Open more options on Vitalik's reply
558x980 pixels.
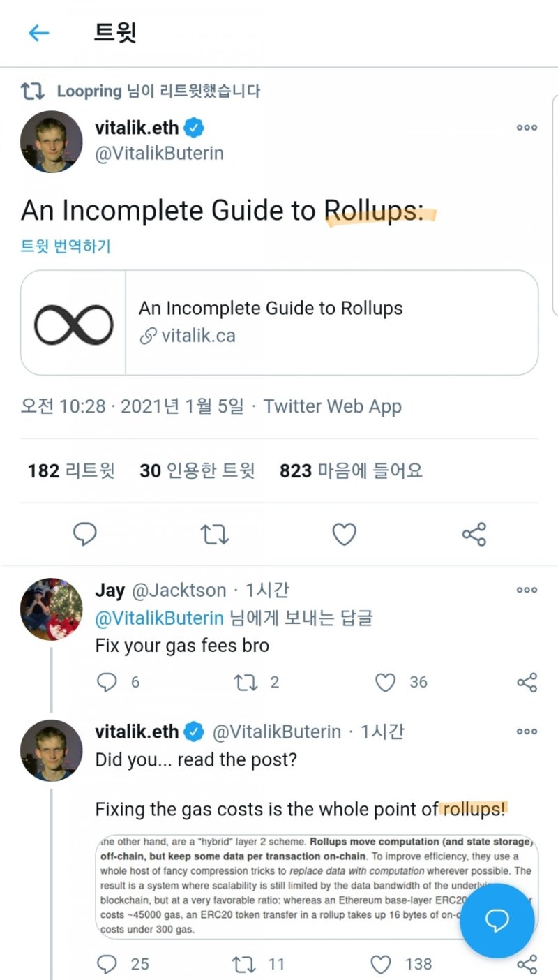pyautogui.click(x=527, y=732)
